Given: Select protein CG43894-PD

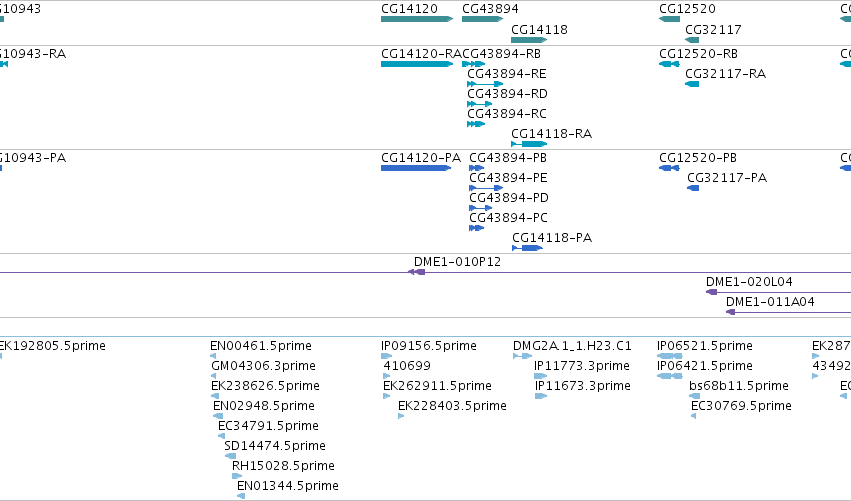Looking at the screenshot, I should tap(481, 208).
